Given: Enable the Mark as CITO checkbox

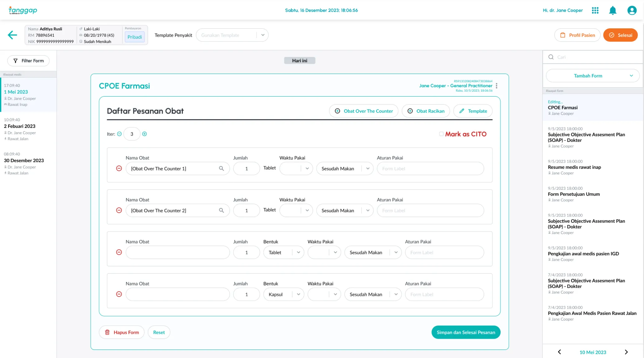Looking at the screenshot, I should click(441, 134).
